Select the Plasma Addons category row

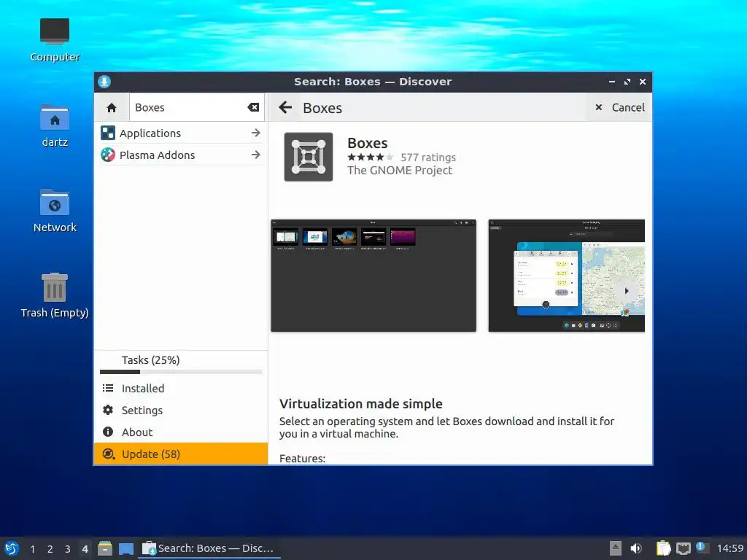(181, 155)
